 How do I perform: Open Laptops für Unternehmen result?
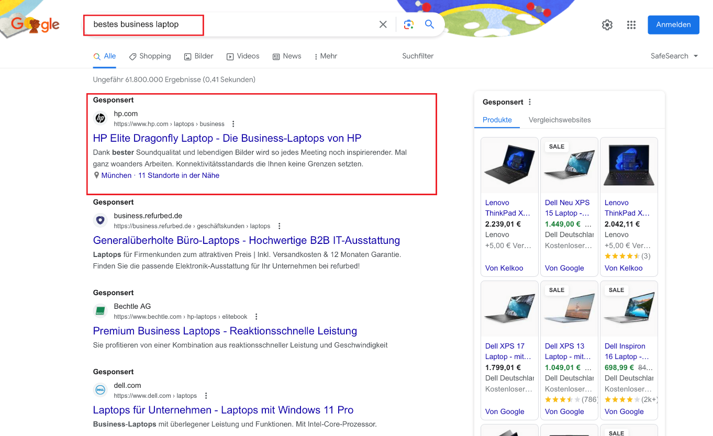click(x=223, y=410)
